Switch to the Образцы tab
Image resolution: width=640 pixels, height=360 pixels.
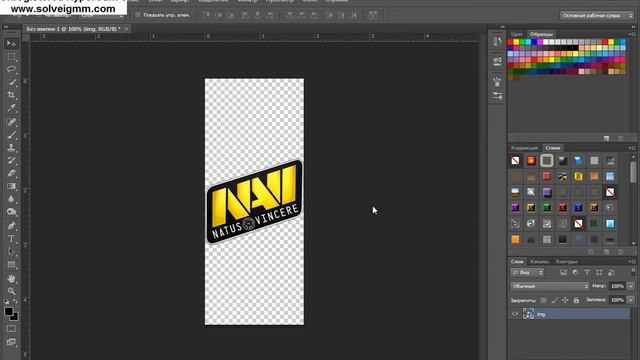[x=541, y=34]
